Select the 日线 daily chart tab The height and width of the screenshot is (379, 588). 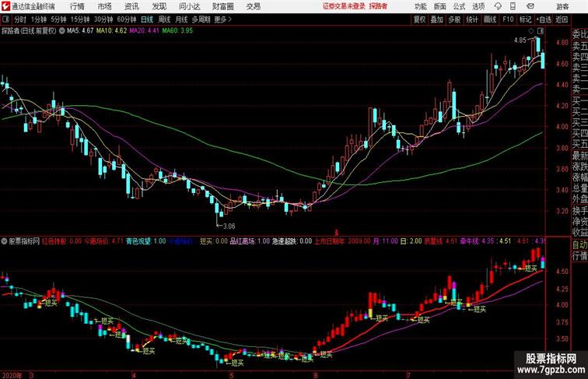pyautogui.click(x=147, y=19)
